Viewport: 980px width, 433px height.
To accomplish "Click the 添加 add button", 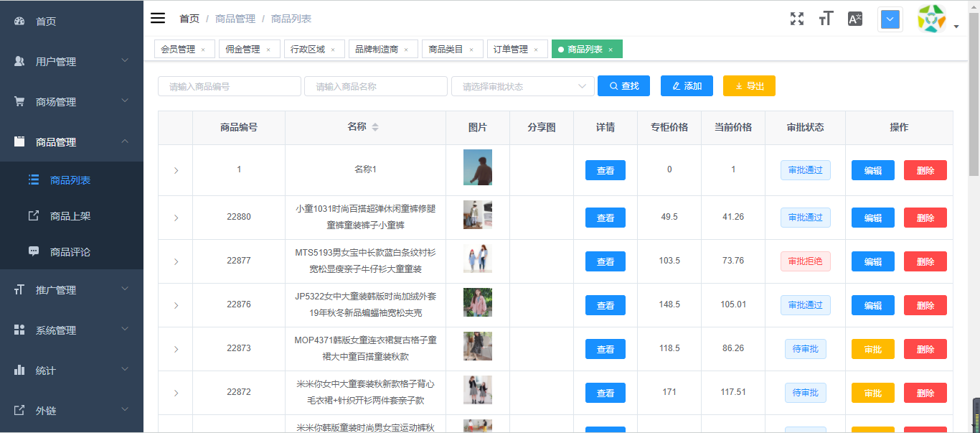I will [687, 85].
